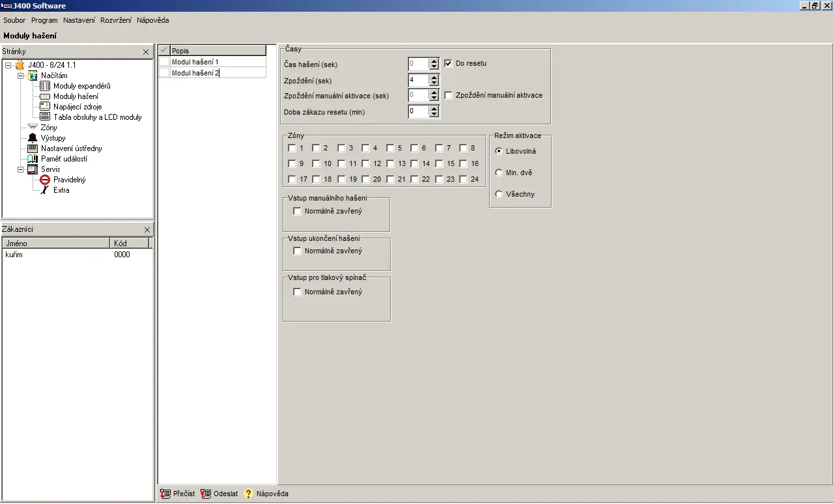Image resolution: width=833 pixels, height=504 pixels.
Task: Increase the Zpoždění (sek) value
Action: click(434, 77)
